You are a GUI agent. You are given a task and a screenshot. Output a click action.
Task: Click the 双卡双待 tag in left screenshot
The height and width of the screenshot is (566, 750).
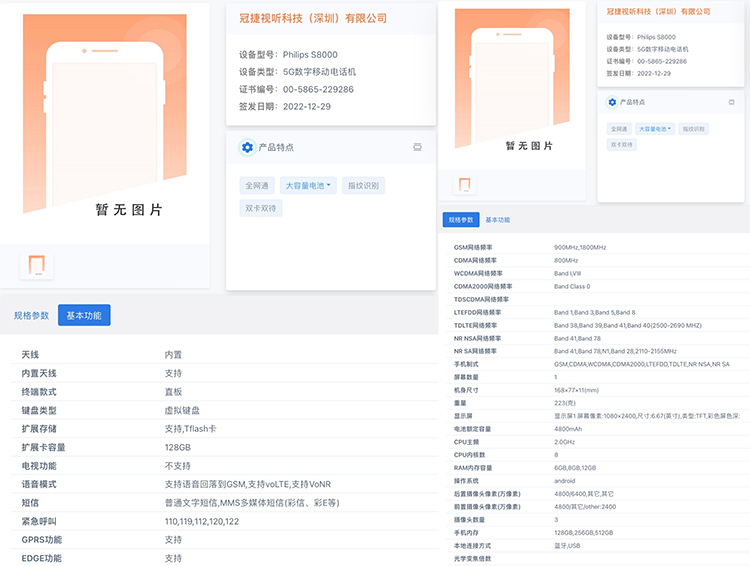point(261,208)
